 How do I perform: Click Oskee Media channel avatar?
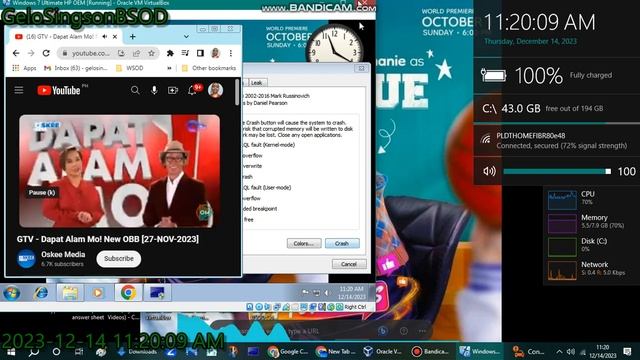(x=27, y=259)
